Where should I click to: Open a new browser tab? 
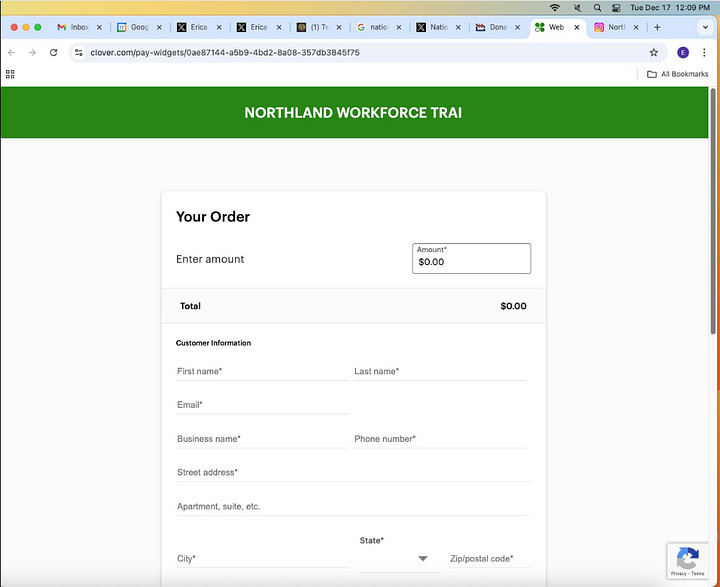coord(657,28)
